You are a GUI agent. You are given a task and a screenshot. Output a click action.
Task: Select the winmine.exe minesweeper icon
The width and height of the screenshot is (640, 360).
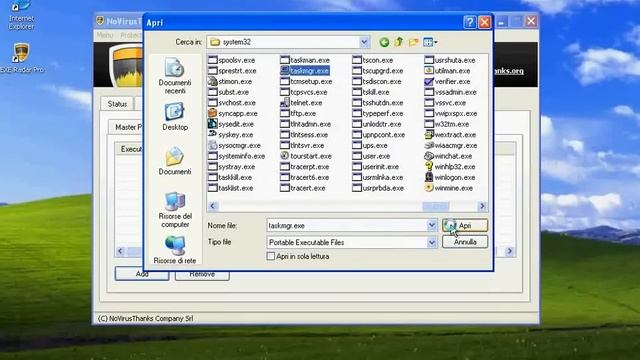429,188
